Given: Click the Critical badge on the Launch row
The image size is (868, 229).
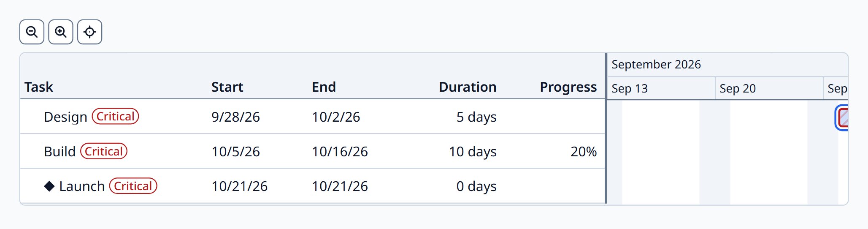Looking at the screenshot, I should coord(133,186).
